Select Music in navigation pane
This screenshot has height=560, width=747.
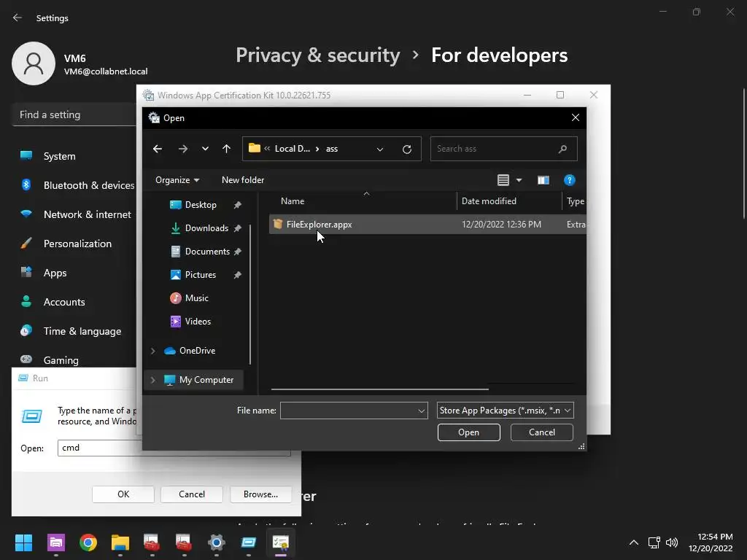click(196, 298)
